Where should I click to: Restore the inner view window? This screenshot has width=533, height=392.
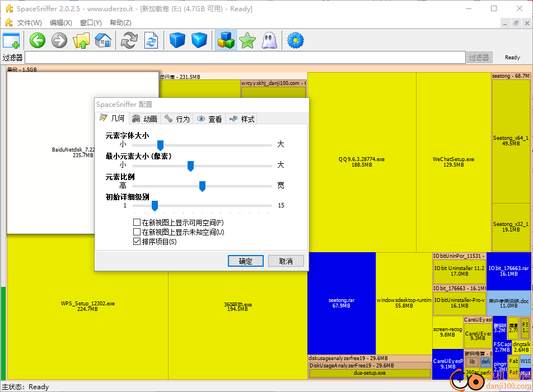coord(516,23)
